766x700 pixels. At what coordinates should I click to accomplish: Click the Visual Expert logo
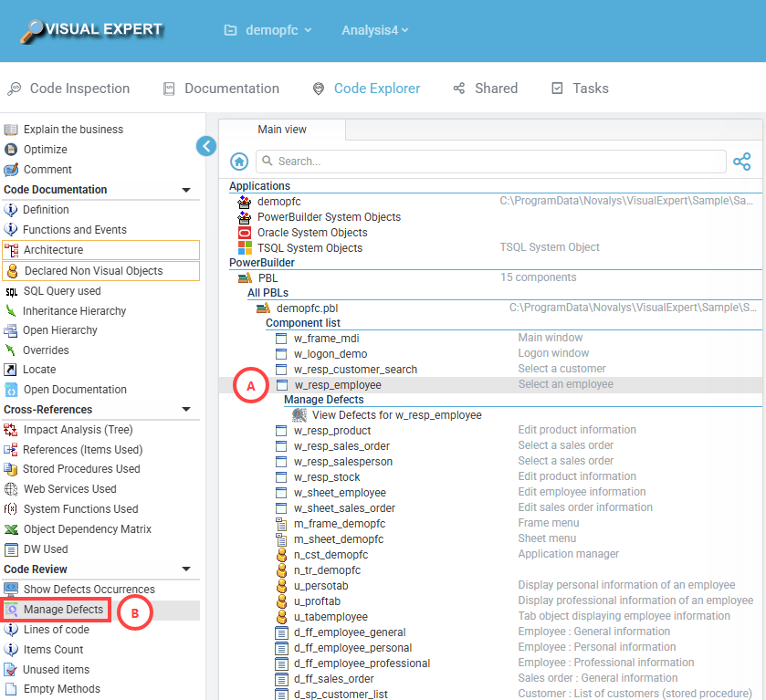91,30
